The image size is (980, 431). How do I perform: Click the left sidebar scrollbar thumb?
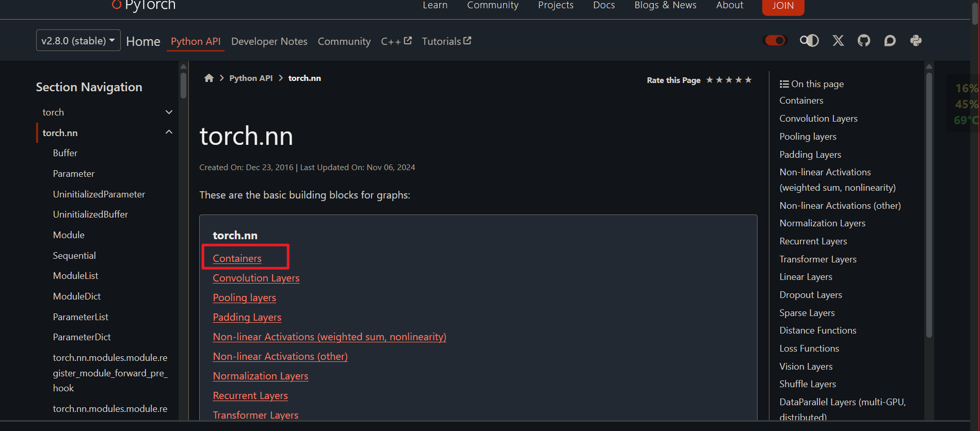[183, 85]
